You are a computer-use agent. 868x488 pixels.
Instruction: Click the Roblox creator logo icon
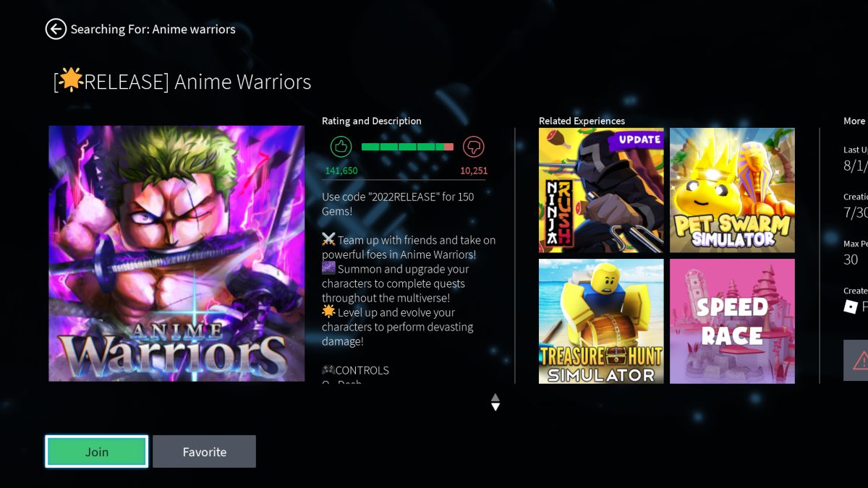pos(851,307)
